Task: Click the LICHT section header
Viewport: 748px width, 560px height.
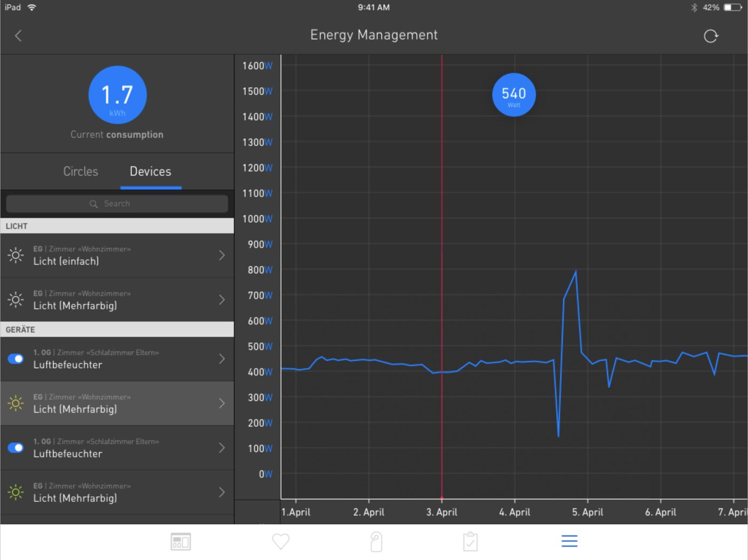Action: tap(117, 226)
